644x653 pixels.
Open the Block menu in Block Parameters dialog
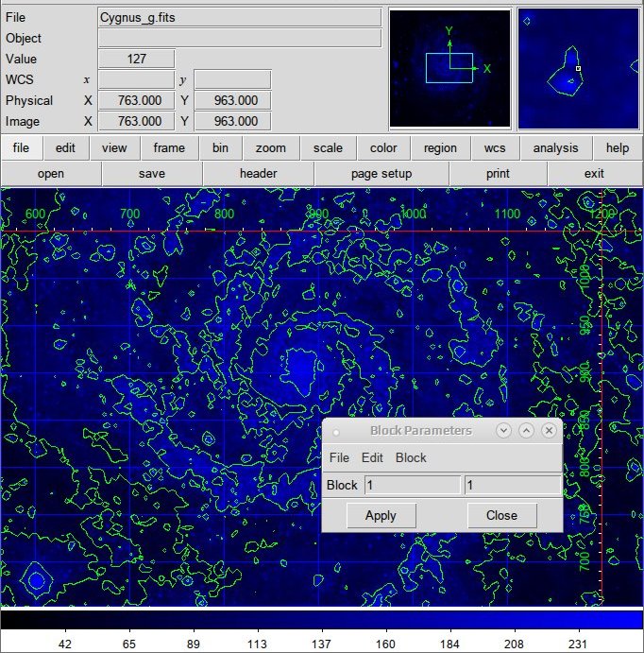click(x=411, y=457)
